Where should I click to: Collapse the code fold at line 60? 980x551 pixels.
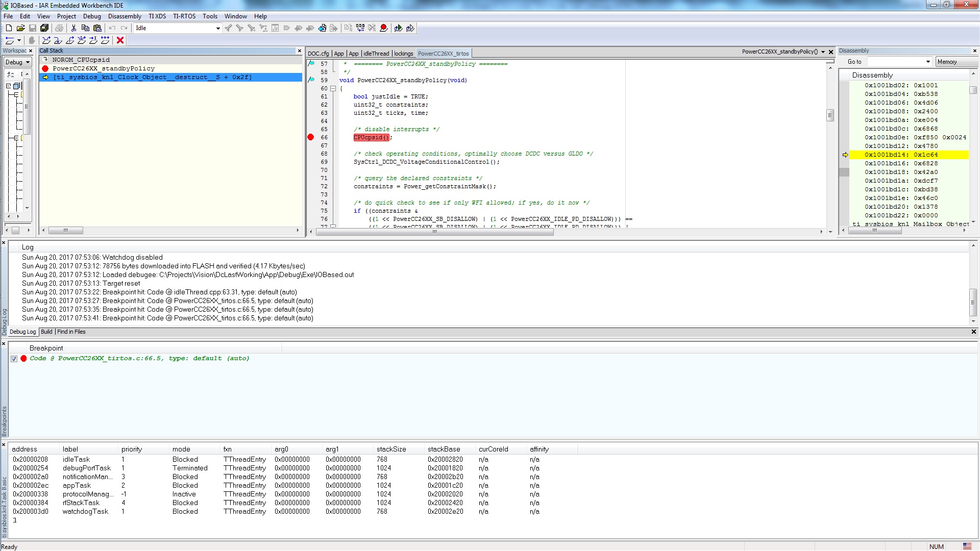[x=333, y=88]
